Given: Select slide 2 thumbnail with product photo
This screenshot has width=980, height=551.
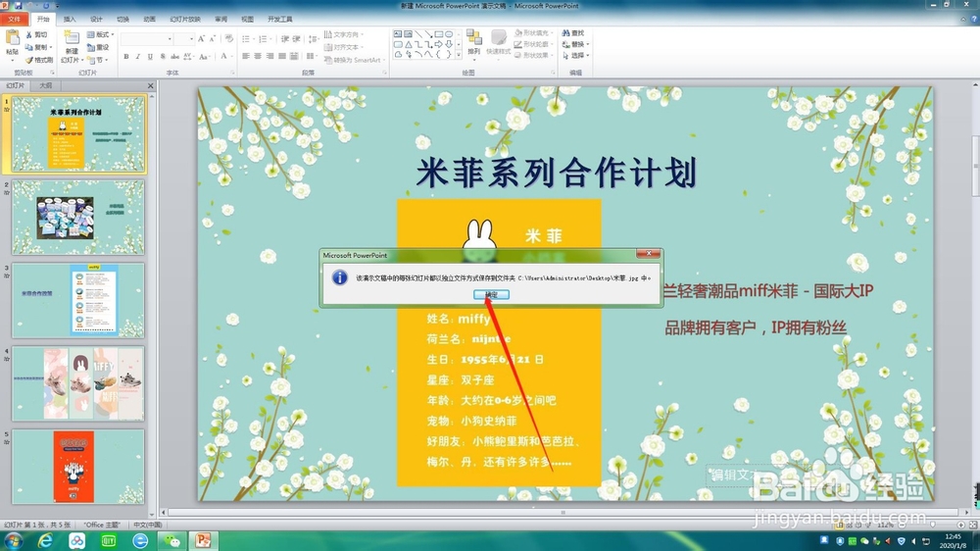Looking at the screenshot, I should coord(78,217).
